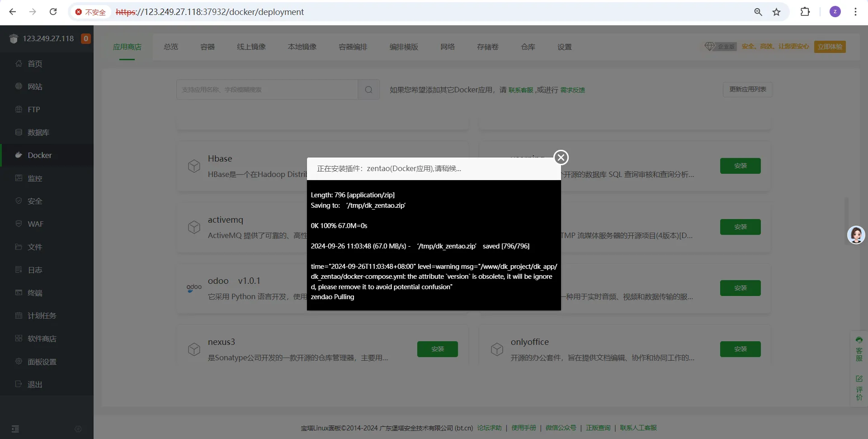Click the odoo app logo
The width and height of the screenshot is (868, 439).
(x=194, y=288)
